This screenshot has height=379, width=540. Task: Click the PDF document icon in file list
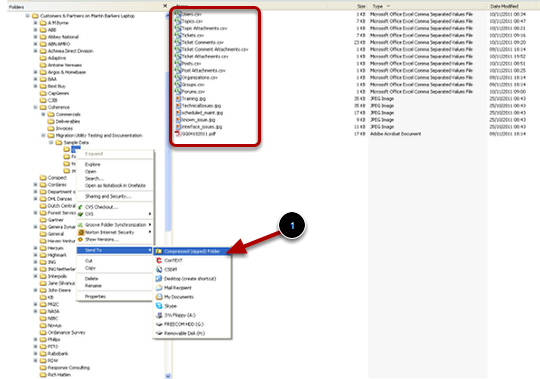tap(178, 134)
